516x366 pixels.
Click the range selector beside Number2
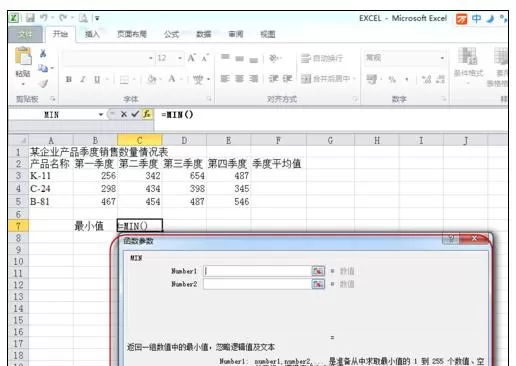318,284
